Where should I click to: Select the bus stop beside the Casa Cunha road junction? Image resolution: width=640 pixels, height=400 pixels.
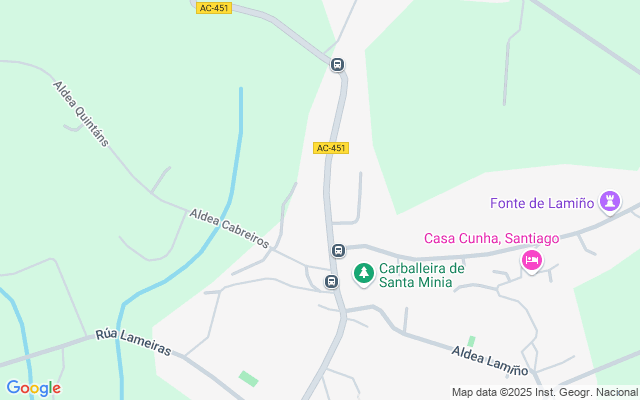[x=338, y=250]
